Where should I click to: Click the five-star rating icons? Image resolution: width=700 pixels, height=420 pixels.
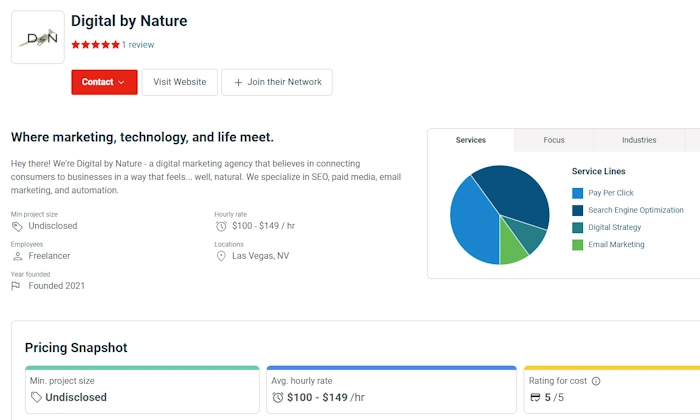pyautogui.click(x=96, y=45)
